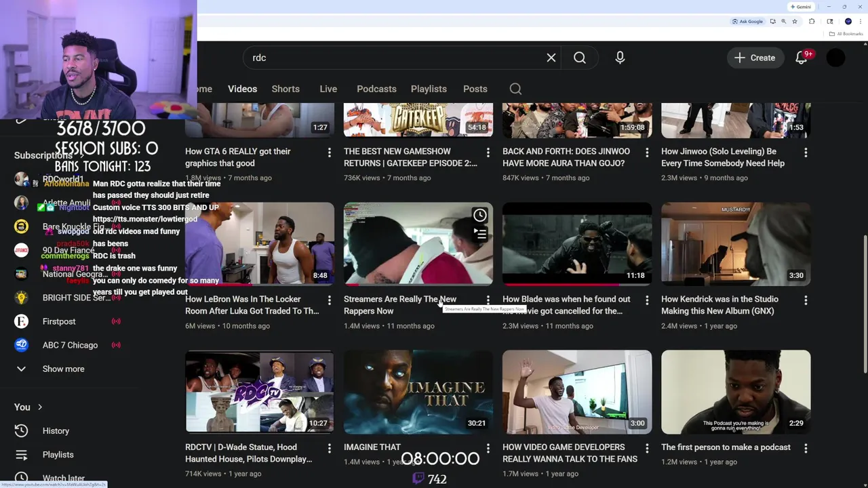This screenshot has width=868, height=488.
Task: Open title How GTA 6 REALLY got graphics
Action: (x=238, y=157)
